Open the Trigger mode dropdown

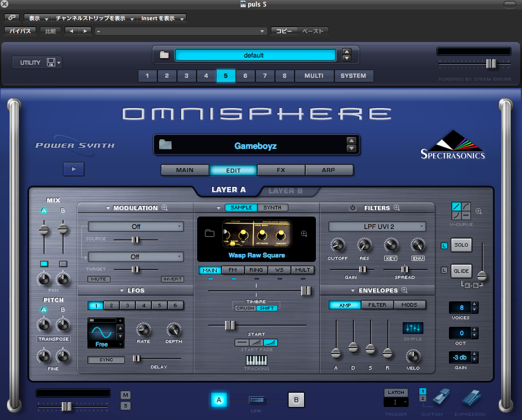coord(396,402)
